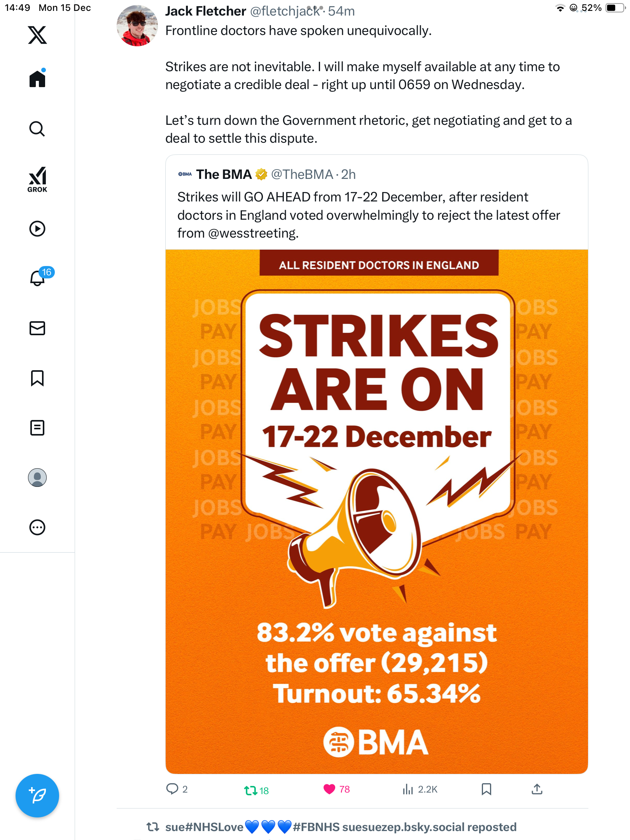Image resolution: width=630 pixels, height=840 pixels.
Task: Share Jack Fletcher's post
Action: [x=537, y=789]
